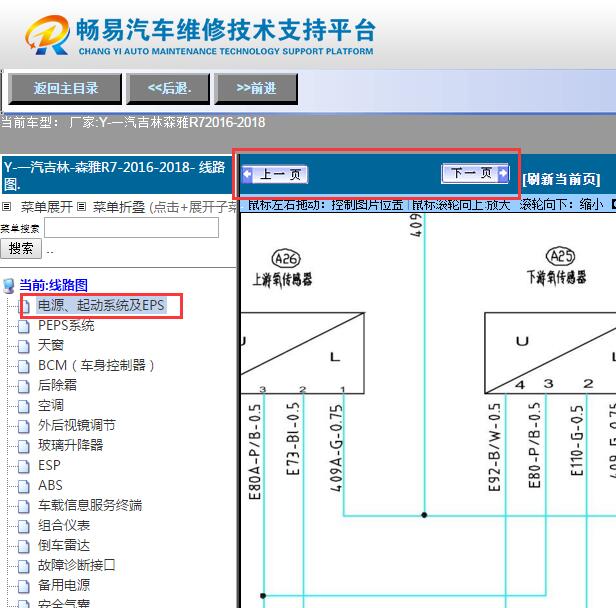This screenshot has width=616, height=608.
Task: Open 电源、起动系统及EPS diagram
Action: [101, 305]
